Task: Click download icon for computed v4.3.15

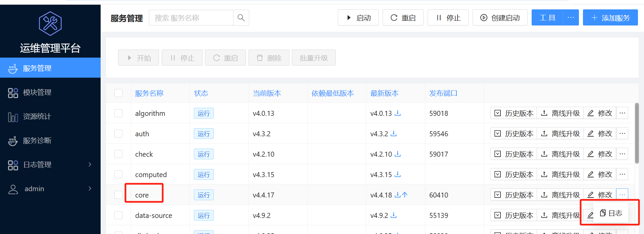Action: tap(397, 174)
